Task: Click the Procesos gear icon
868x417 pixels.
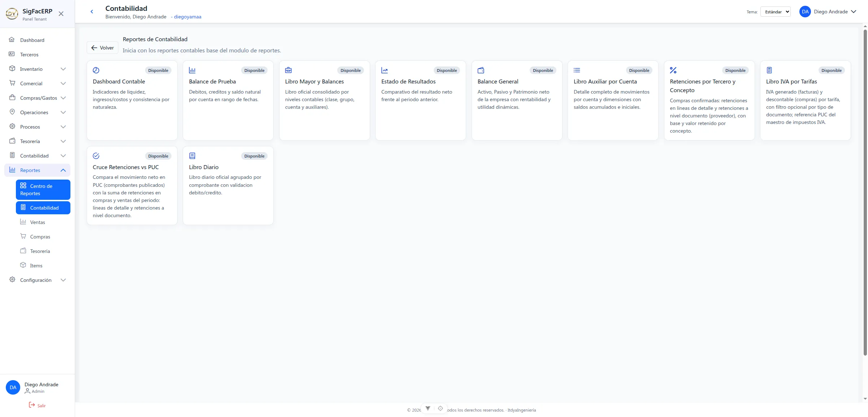Action: (12, 126)
